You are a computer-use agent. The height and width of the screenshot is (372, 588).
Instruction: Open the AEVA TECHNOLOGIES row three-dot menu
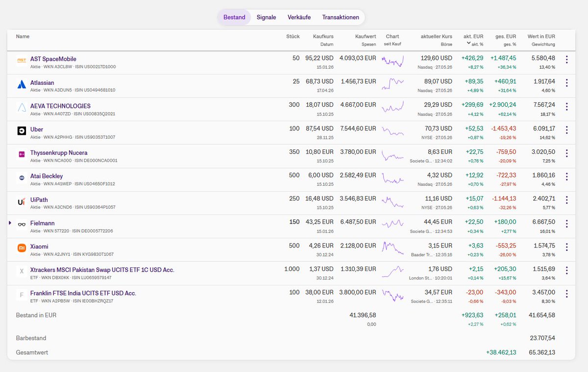(x=566, y=106)
